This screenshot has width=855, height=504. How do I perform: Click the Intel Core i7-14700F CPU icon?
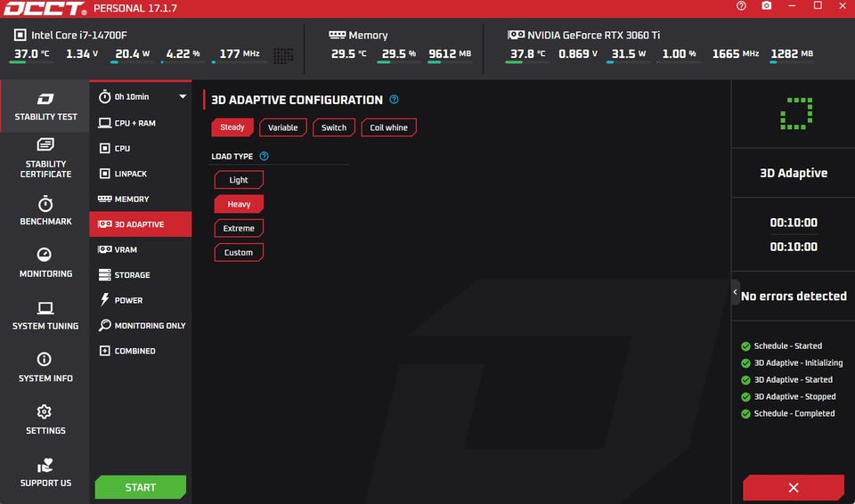20,36
